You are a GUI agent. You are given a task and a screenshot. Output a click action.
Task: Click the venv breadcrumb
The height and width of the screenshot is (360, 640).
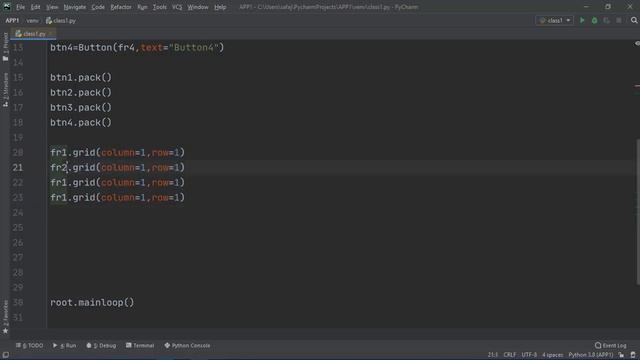click(33, 20)
